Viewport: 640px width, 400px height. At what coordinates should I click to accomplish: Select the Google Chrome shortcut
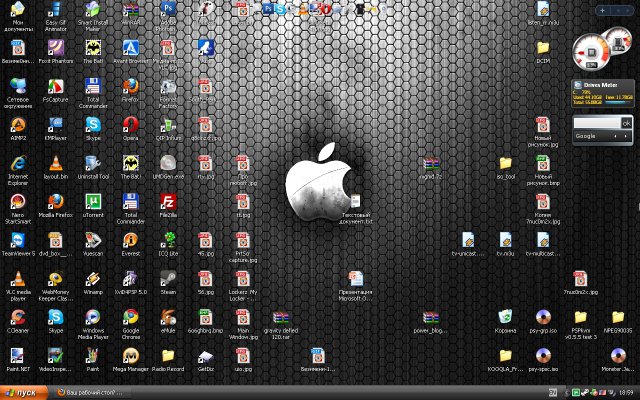point(130,316)
